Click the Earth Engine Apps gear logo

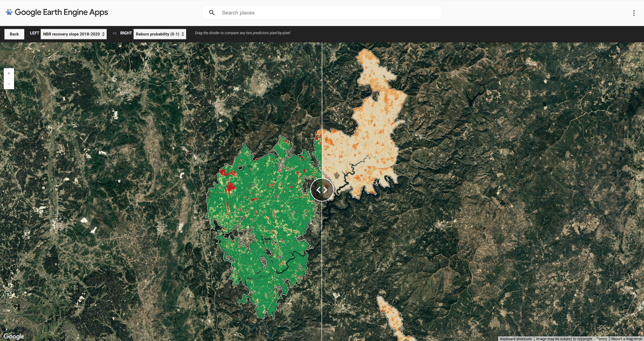[9, 12]
